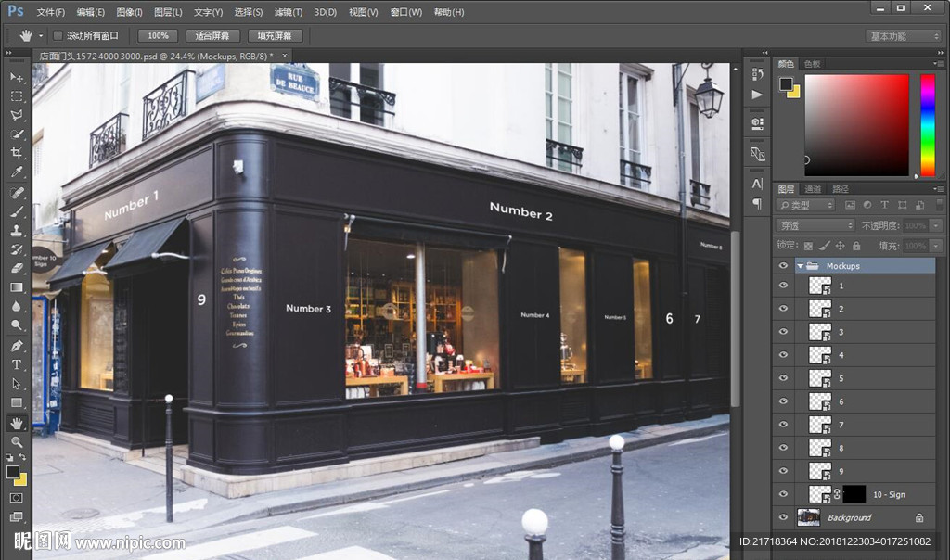
Task: Open the layer filter type dropdown
Action: click(805, 205)
